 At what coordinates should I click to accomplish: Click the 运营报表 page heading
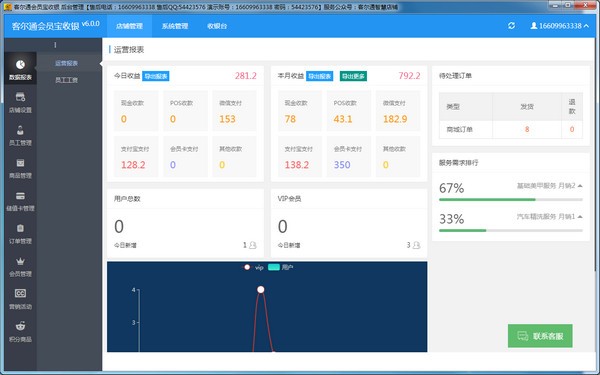click(129, 50)
